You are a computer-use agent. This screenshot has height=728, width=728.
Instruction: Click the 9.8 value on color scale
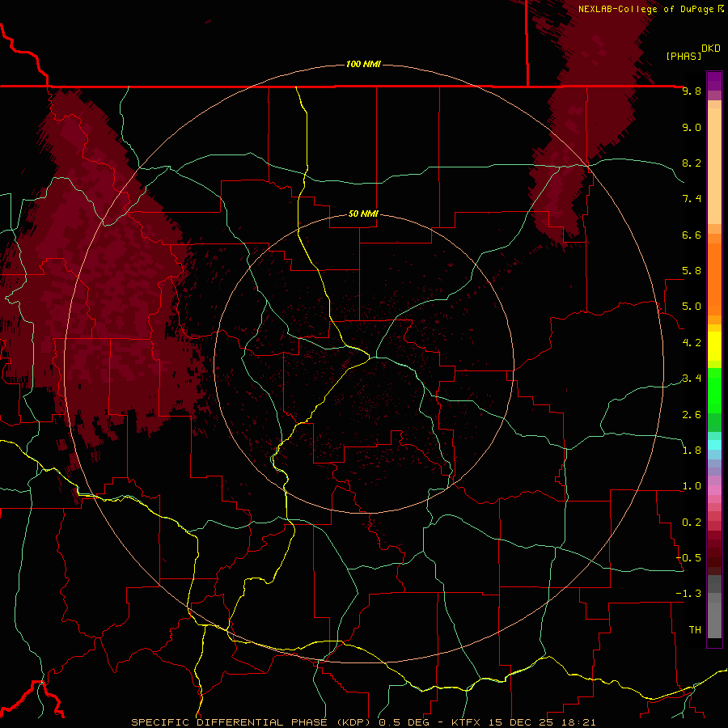click(692, 91)
